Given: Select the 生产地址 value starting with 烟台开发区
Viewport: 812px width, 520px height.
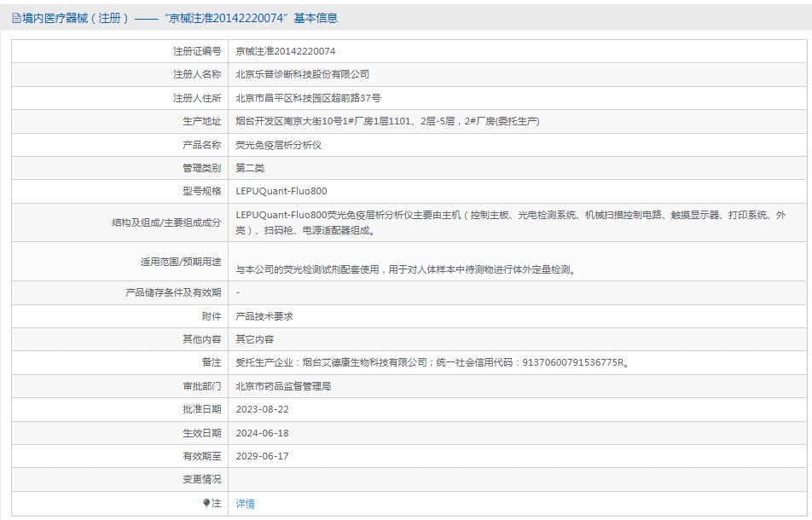Looking at the screenshot, I should (387, 122).
